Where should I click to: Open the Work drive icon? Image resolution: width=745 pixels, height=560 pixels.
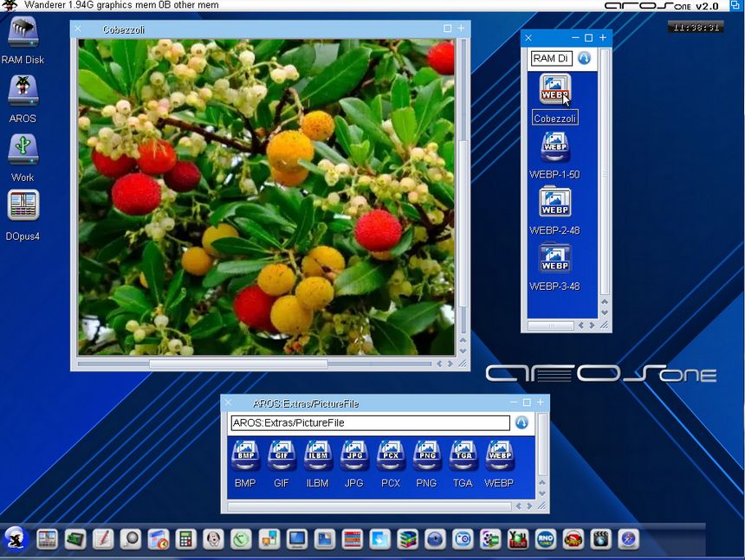click(x=23, y=150)
